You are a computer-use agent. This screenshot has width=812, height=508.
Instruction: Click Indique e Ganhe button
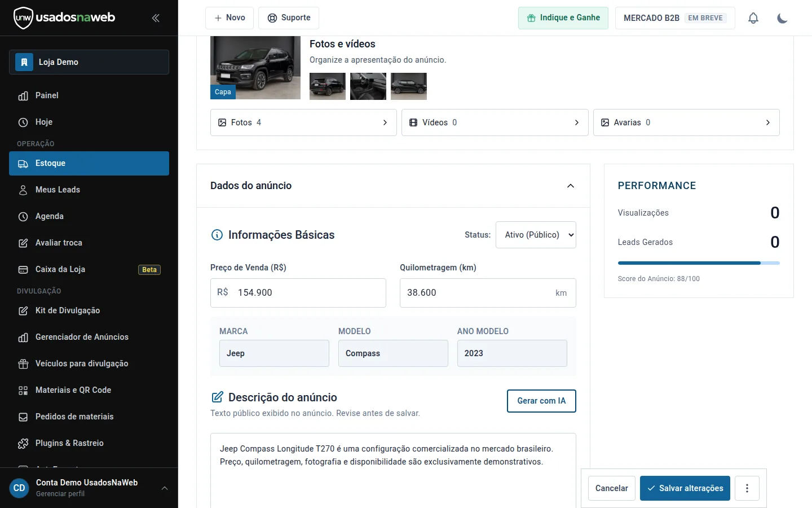coord(563,18)
